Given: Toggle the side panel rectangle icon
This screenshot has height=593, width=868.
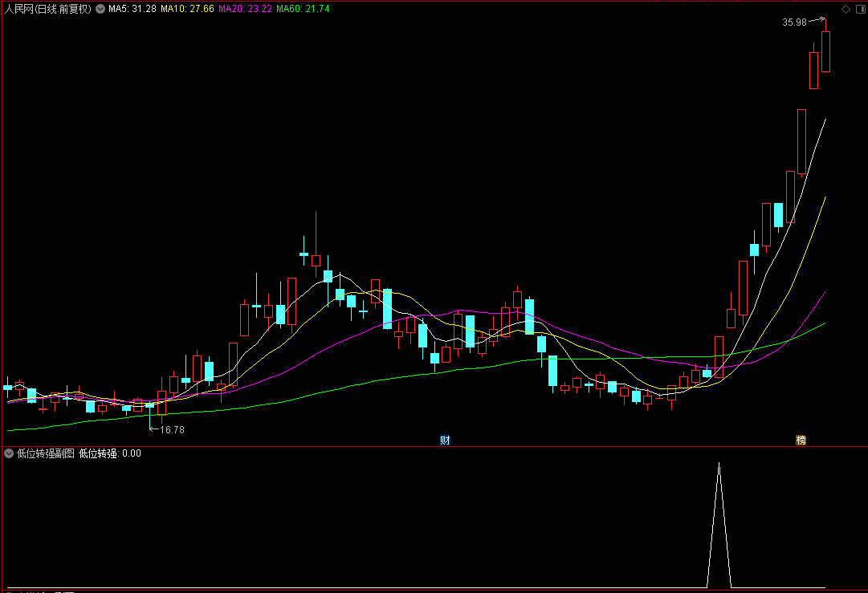Looking at the screenshot, I should click(860, 9).
